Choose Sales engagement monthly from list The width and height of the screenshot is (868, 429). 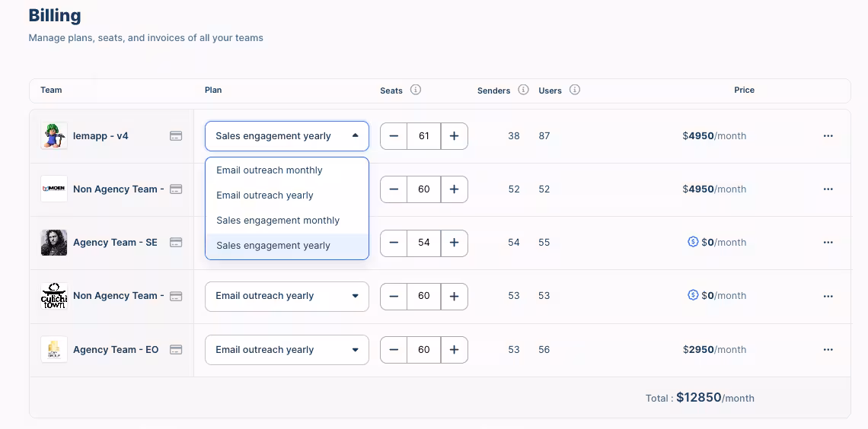278,221
